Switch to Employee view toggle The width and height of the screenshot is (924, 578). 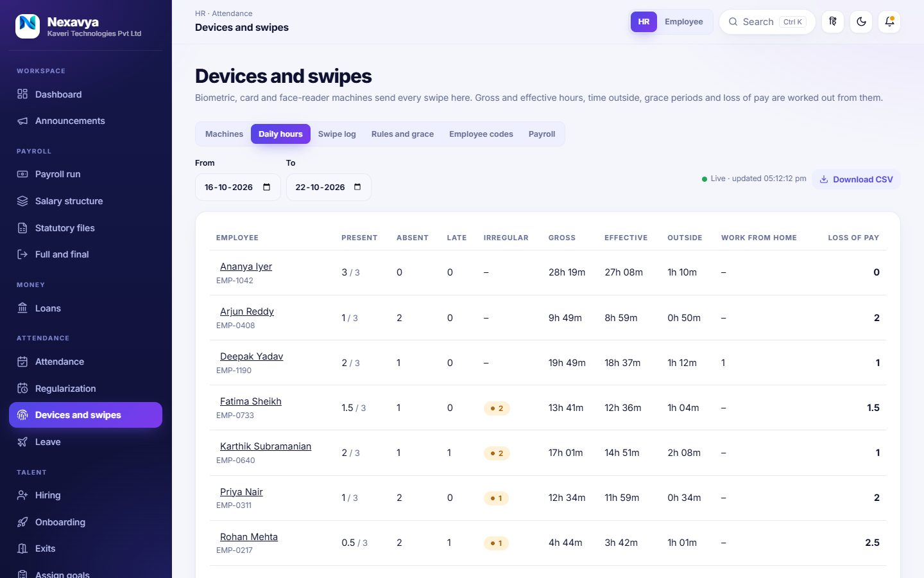pos(684,22)
